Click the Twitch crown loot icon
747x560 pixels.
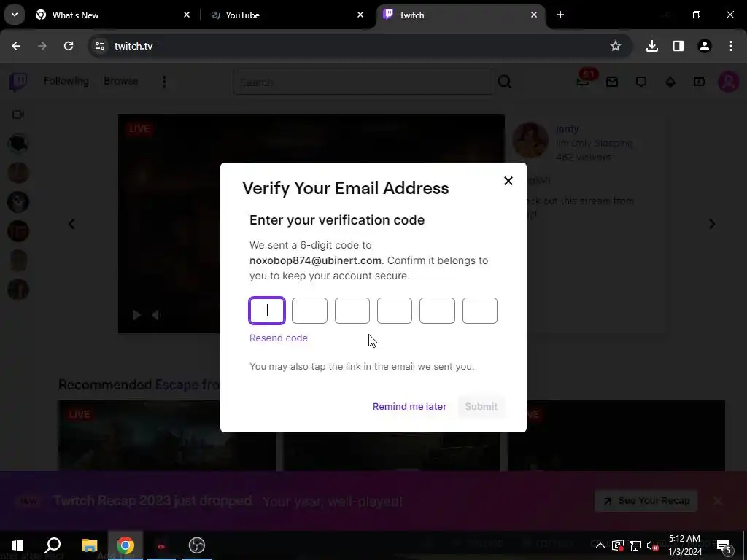coord(670,82)
